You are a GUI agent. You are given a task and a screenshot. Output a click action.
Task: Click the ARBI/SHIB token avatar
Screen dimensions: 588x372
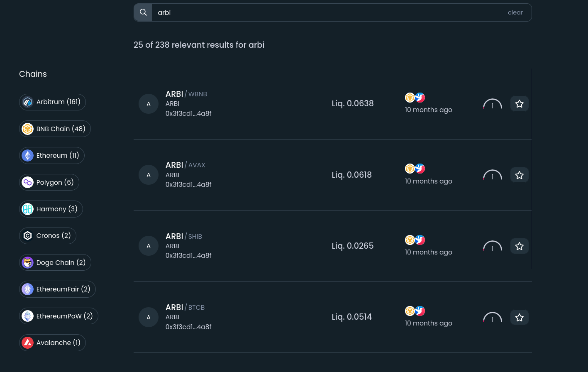(149, 246)
